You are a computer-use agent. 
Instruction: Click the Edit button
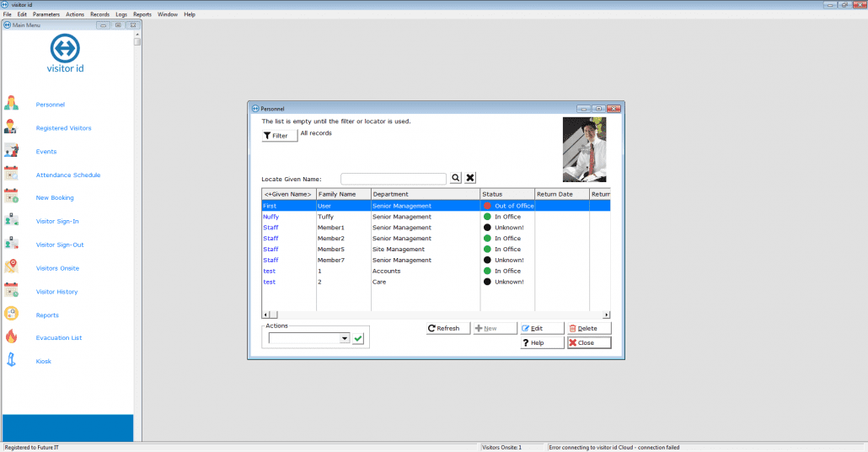pyautogui.click(x=542, y=328)
